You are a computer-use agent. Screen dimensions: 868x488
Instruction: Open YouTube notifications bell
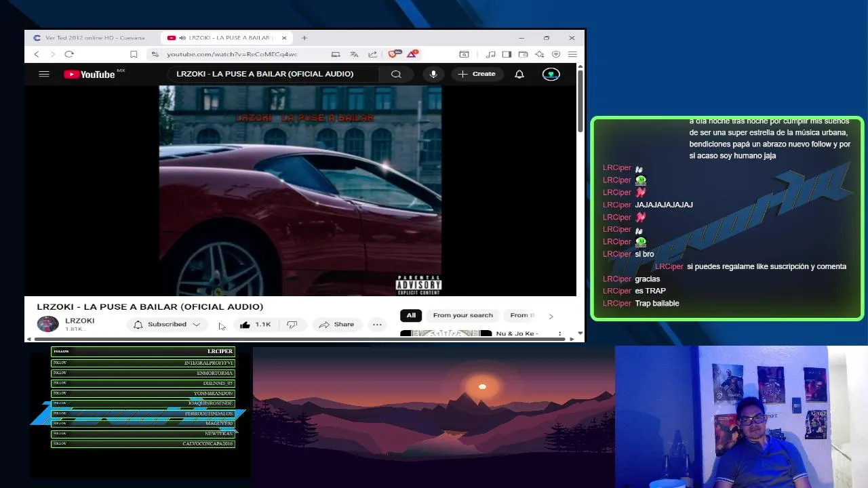pos(519,74)
